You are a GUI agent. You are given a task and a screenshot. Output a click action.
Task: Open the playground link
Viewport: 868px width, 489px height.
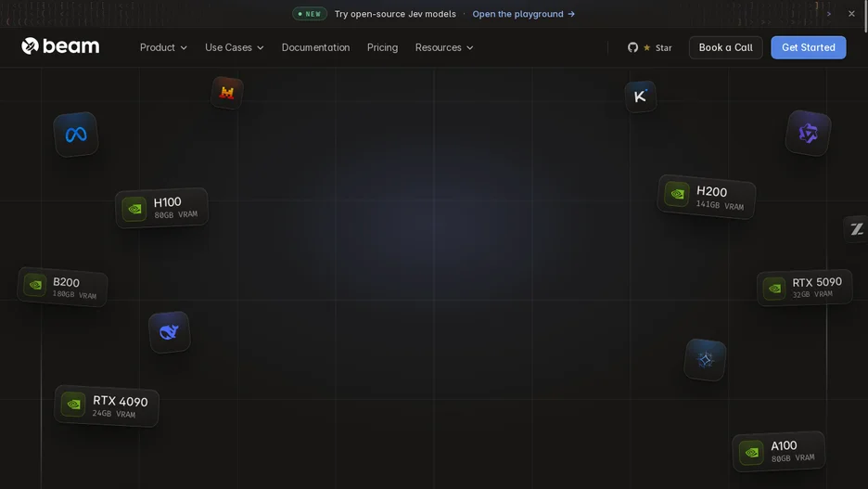tap(524, 14)
